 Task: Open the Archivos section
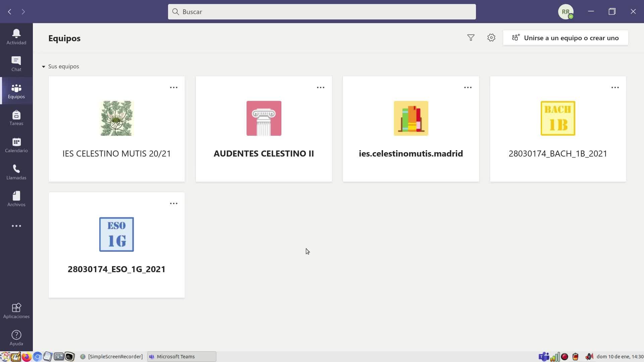[16, 199]
